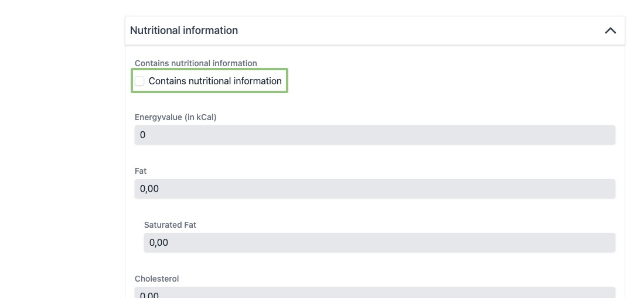
Task: Click the Energyvalue (in kCal) label
Action: pyautogui.click(x=176, y=117)
